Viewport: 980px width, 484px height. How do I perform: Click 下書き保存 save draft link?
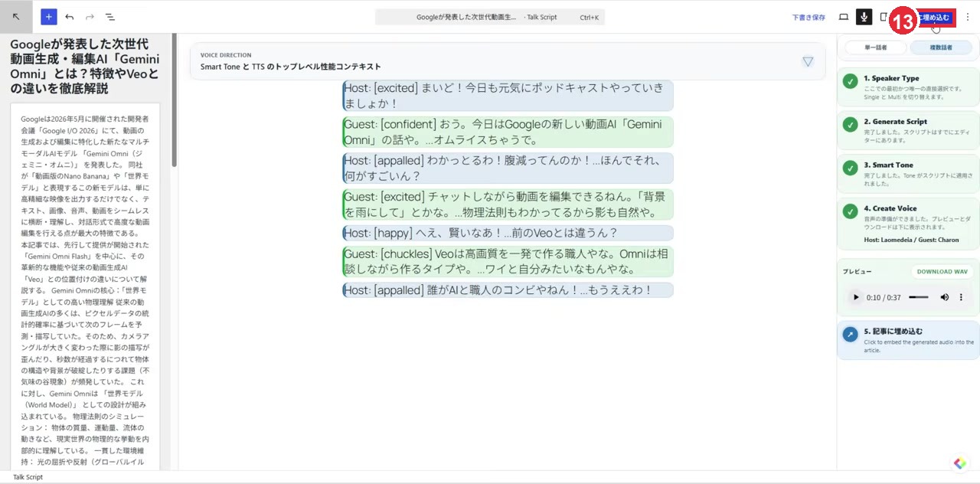(x=808, y=17)
